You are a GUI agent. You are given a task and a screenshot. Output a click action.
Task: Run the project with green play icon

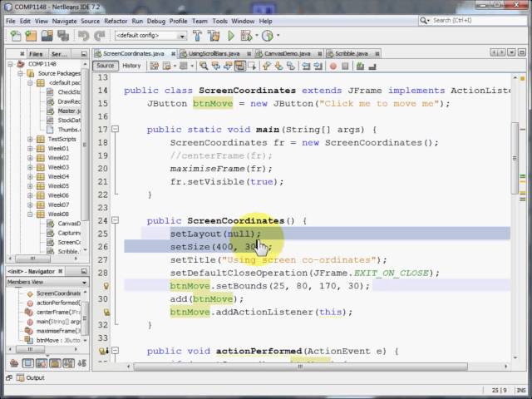tap(231, 35)
